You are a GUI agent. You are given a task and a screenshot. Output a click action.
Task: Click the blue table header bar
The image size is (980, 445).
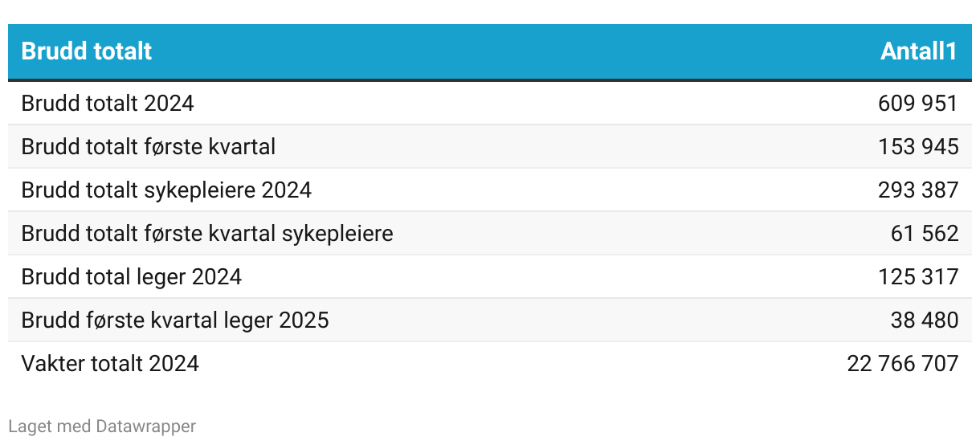[490, 51]
